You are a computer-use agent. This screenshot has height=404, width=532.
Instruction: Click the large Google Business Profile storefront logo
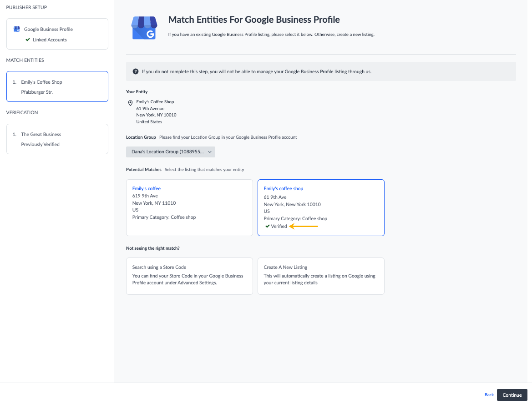144,27
